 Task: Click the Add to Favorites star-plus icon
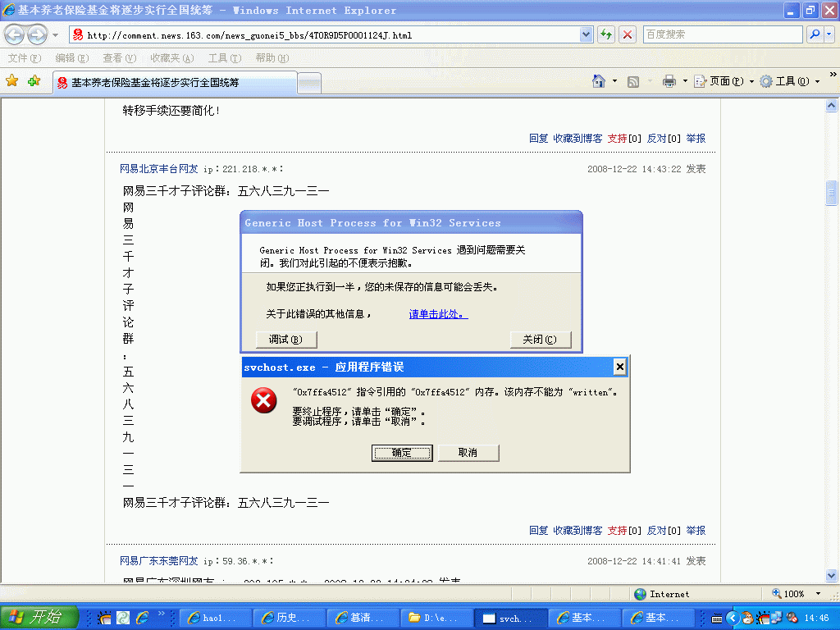34,81
